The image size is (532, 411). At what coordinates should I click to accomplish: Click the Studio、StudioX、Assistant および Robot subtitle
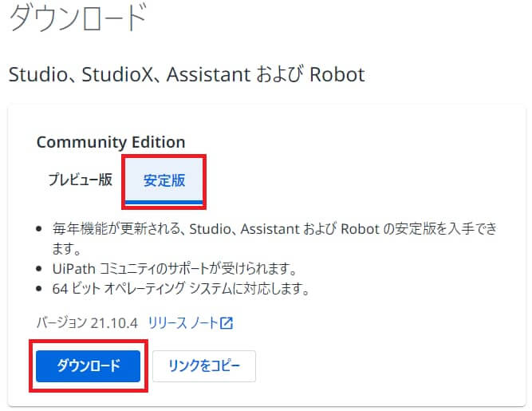tap(187, 74)
